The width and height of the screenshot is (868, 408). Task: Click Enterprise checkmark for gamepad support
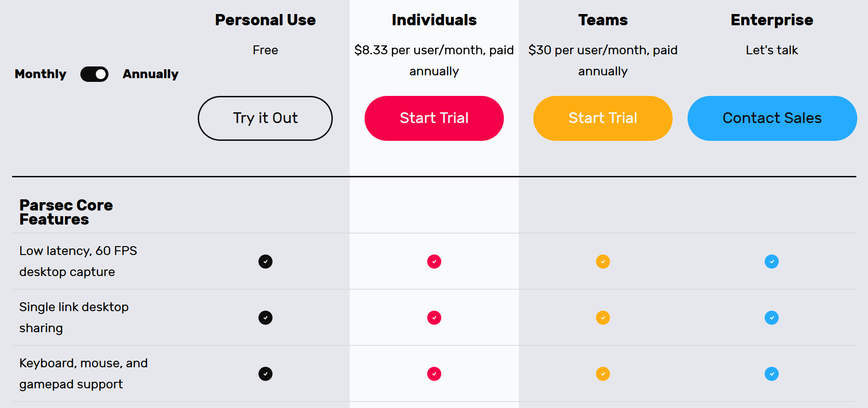[x=772, y=374]
